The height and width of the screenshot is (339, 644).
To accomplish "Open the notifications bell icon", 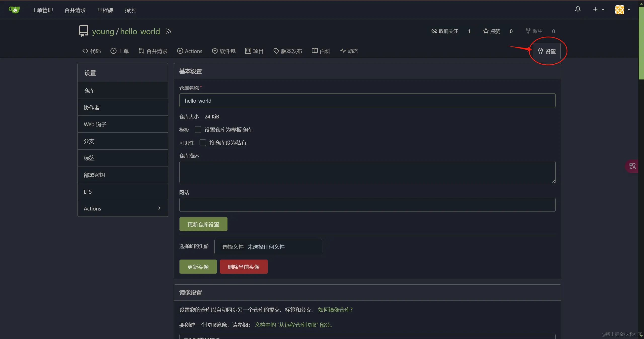I will pos(578,10).
